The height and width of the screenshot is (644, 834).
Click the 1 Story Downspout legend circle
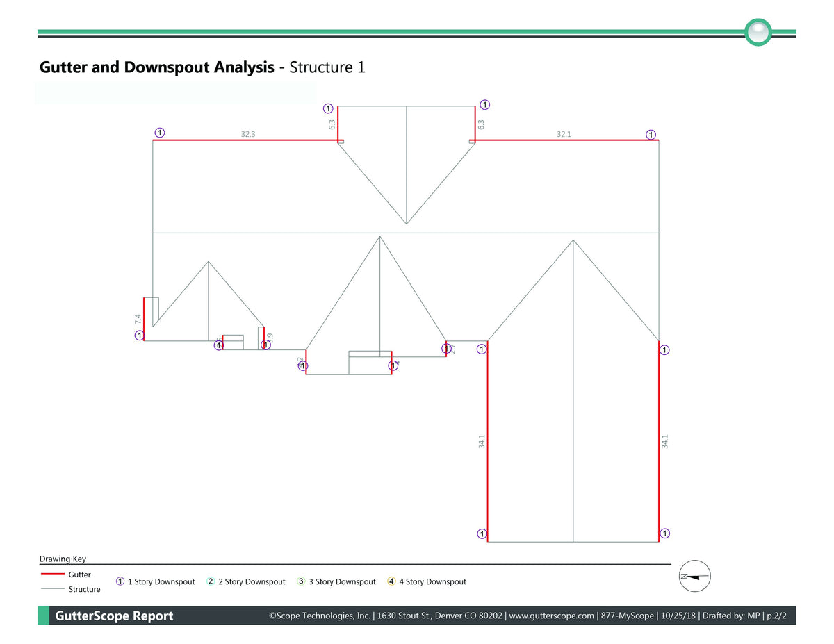[120, 581]
